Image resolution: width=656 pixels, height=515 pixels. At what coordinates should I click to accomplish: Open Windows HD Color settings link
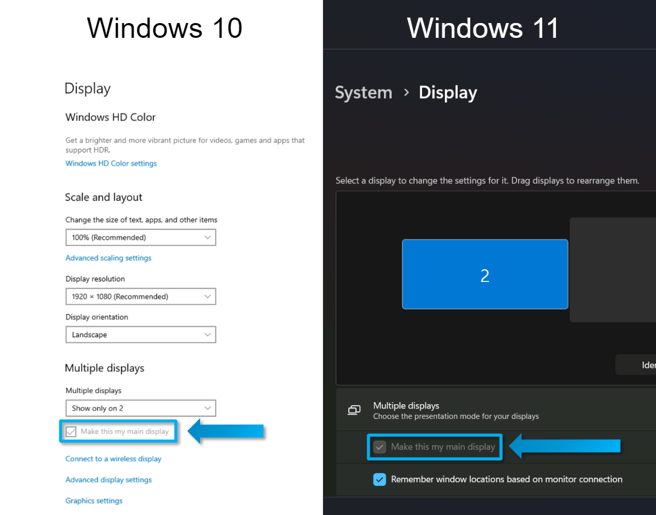pyautogui.click(x=111, y=164)
